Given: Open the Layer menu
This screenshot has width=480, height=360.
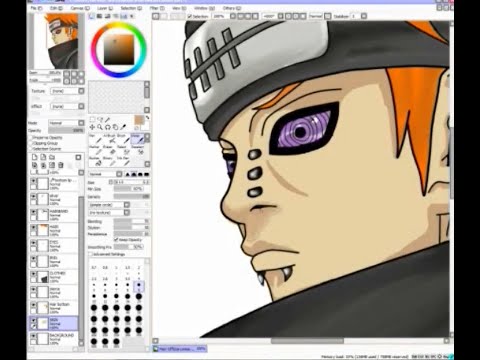Looking at the screenshot, I should pyautogui.click(x=105, y=8).
